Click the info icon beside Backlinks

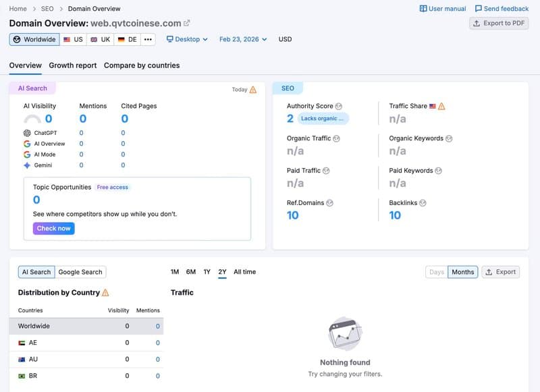coord(423,203)
